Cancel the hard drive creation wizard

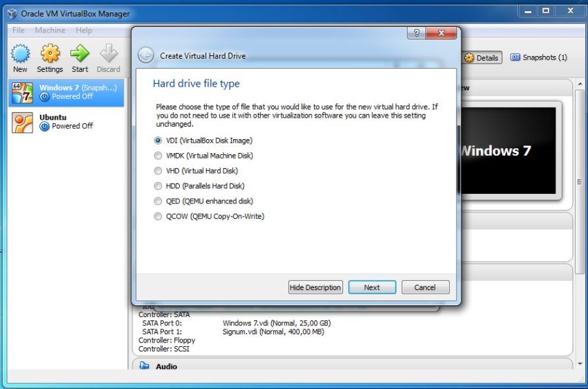[425, 287]
